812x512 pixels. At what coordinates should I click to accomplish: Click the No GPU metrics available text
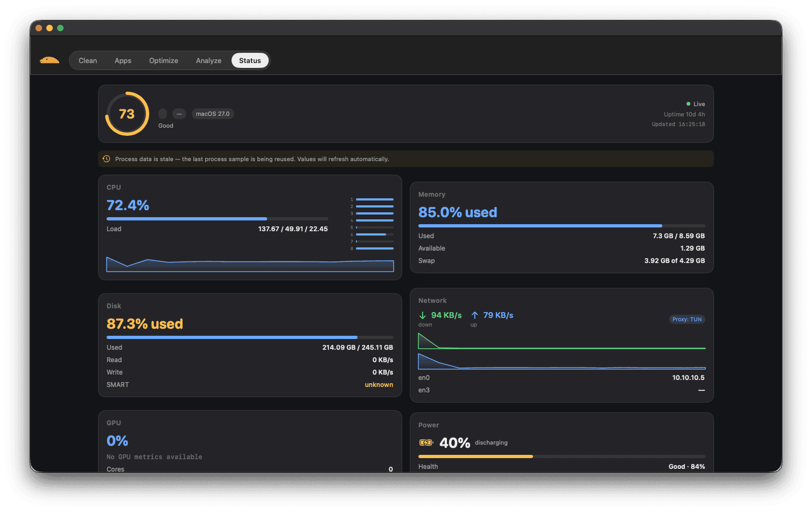pyautogui.click(x=155, y=457)
